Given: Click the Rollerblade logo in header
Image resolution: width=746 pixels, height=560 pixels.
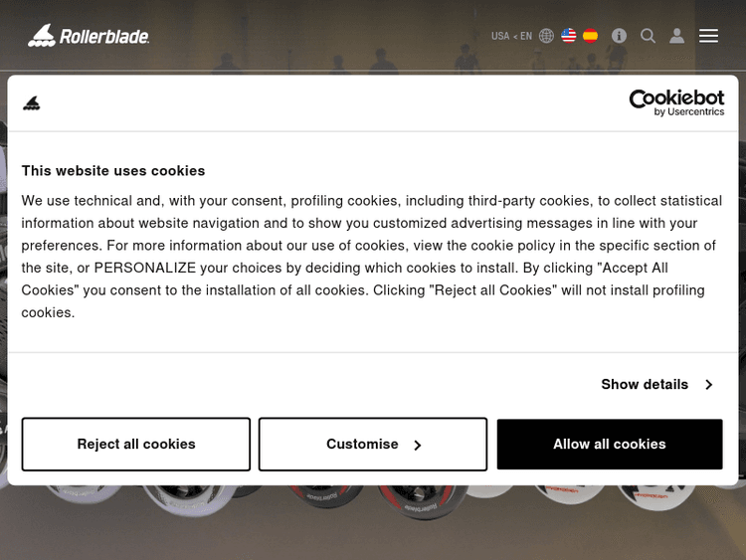Looking at the screenshot, I should (x=89, y=36).
